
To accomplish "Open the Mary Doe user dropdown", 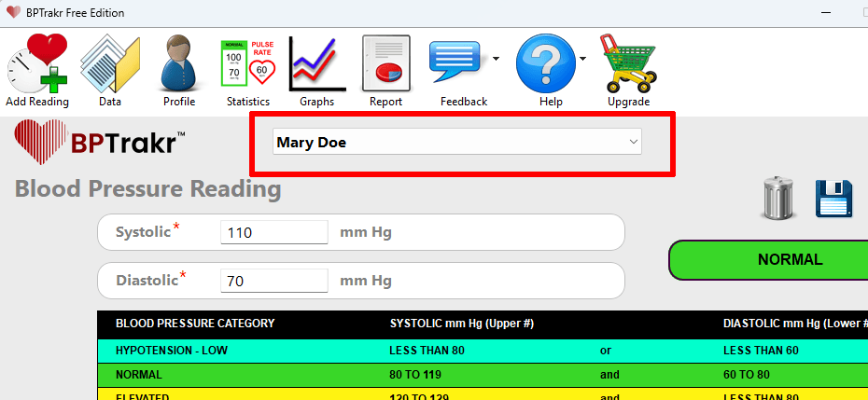I will coord(457,143).
